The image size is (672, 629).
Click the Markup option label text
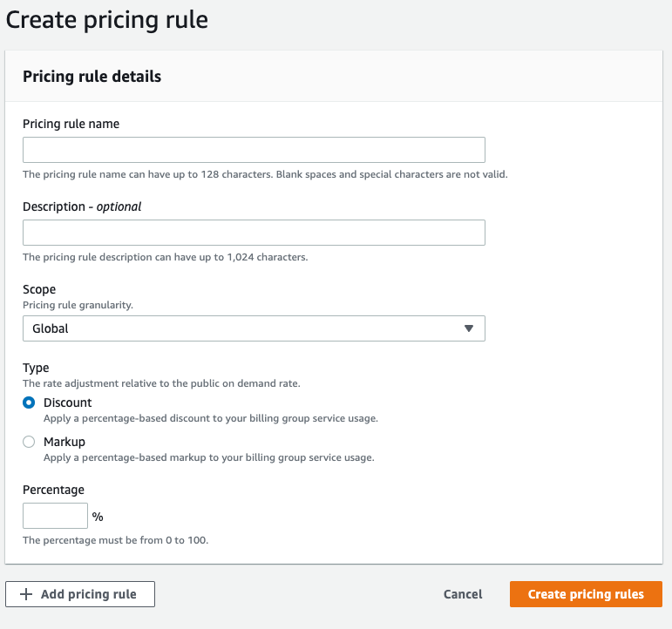[x=64, y=442]
